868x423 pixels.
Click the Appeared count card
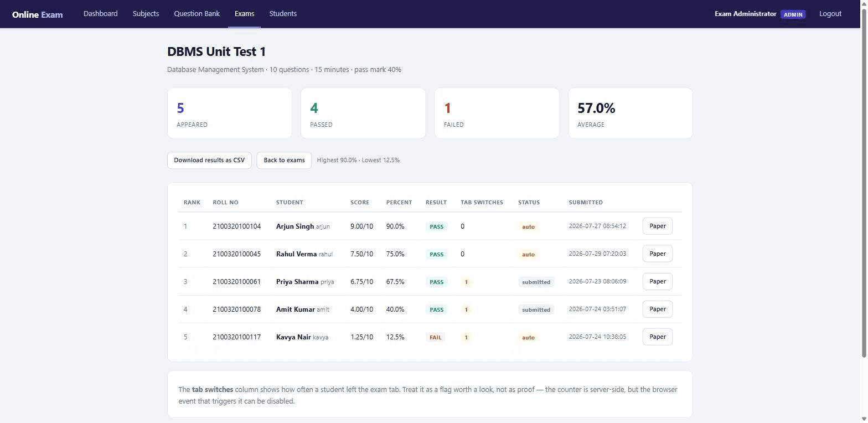tap(230, 113)
